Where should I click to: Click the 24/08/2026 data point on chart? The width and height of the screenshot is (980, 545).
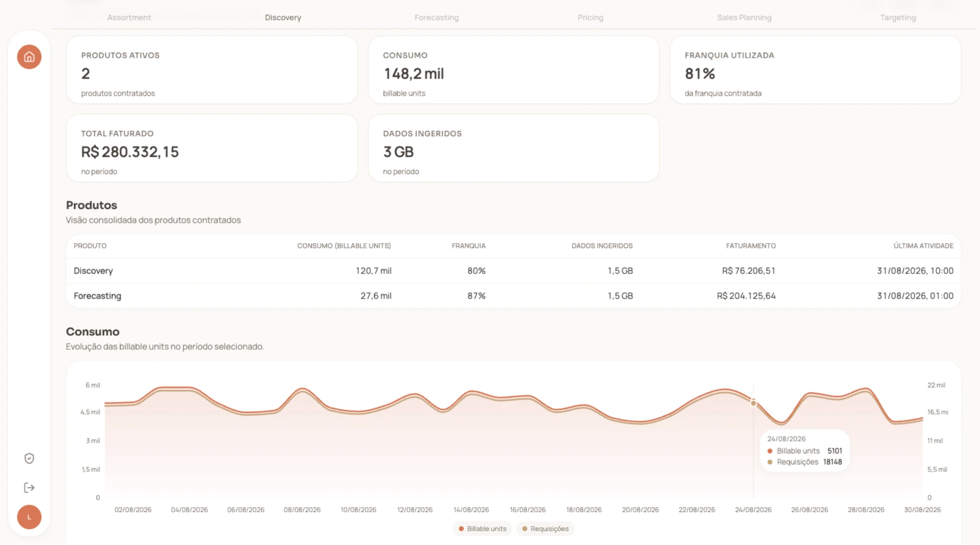pos(753,403)
